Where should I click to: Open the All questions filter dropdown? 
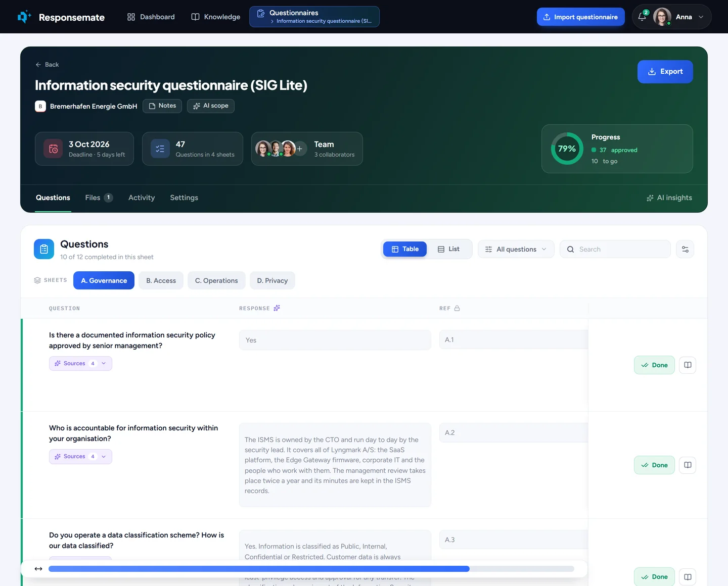[516, 249]
